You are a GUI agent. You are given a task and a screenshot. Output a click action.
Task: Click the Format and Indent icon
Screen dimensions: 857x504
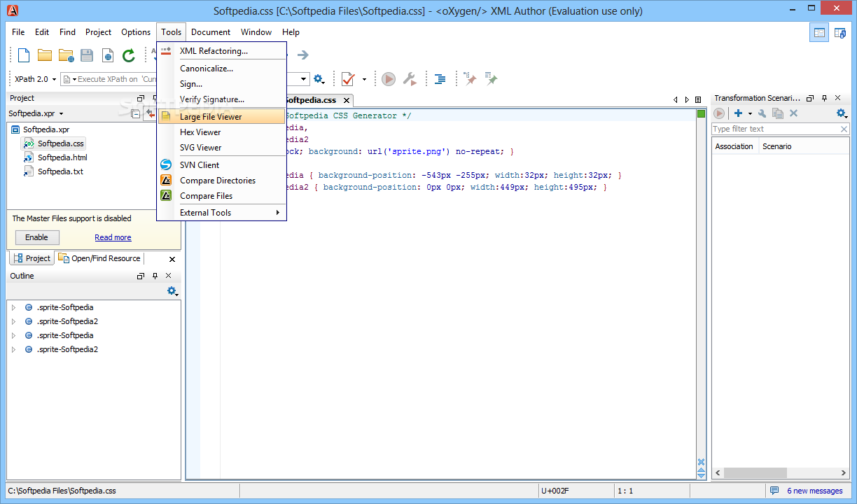[440, 79]
